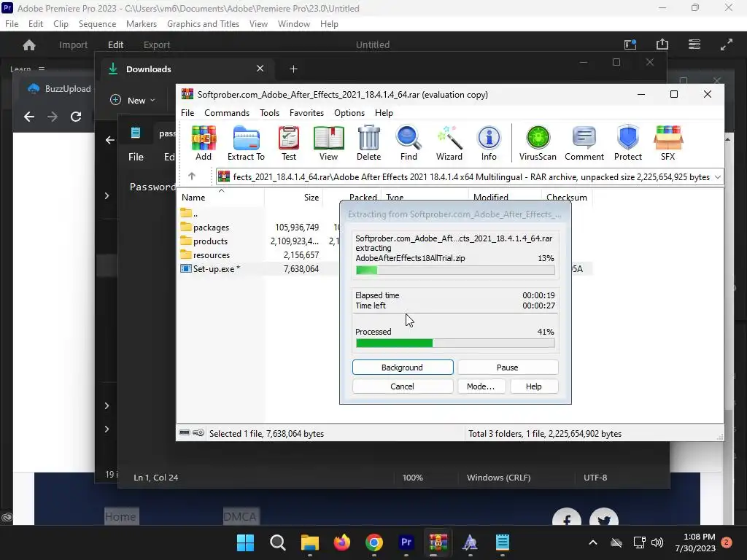
Task: Select the resources folder
Action: coord(205,254)
